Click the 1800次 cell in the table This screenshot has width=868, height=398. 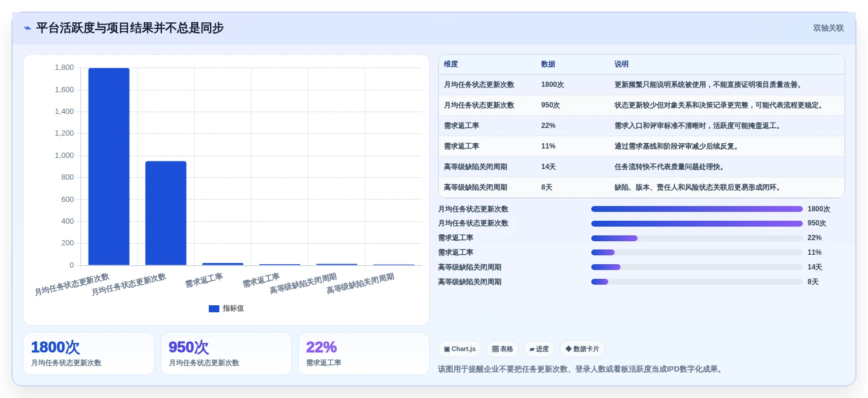pos(552,85)
